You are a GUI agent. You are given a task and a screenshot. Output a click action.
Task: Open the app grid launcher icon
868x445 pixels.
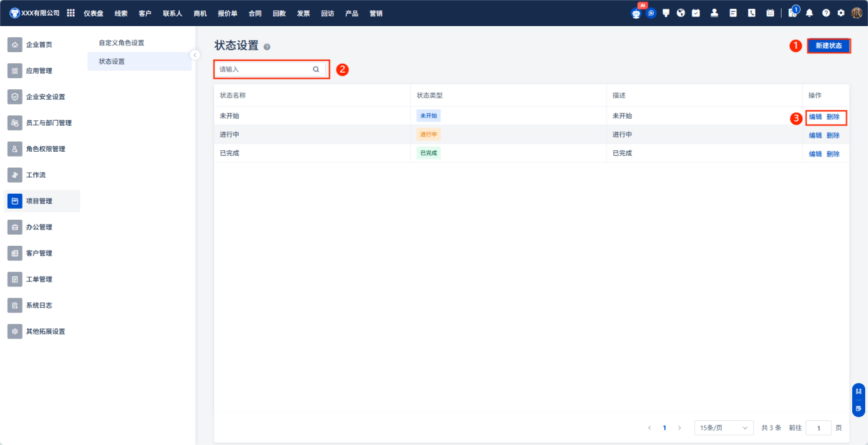71,13
